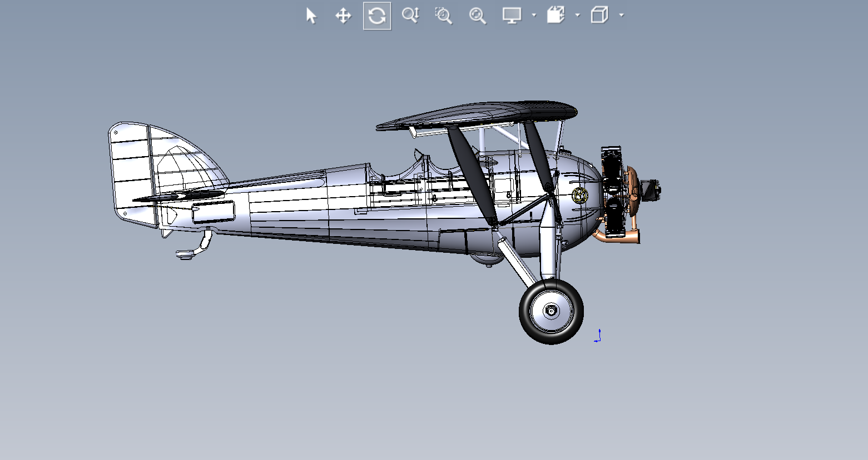Toggle the Rotate view tool
868x460 pixels.
(x=377, y=16)
